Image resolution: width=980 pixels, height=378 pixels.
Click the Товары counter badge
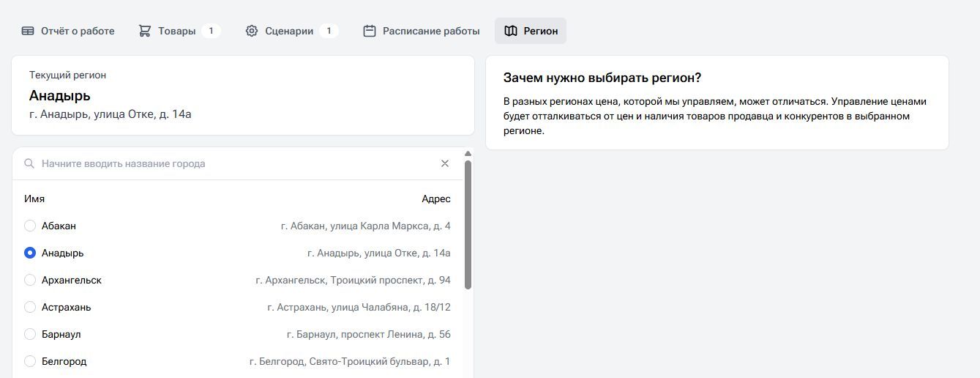[211, 31]
